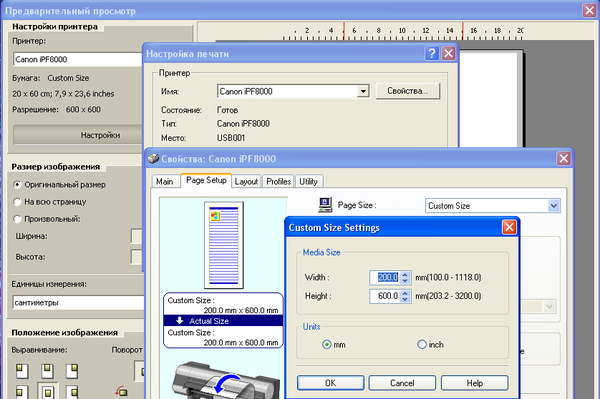
Task: Click the 'Разрешение: 600 x 600' text
Action: click(57, 109)
